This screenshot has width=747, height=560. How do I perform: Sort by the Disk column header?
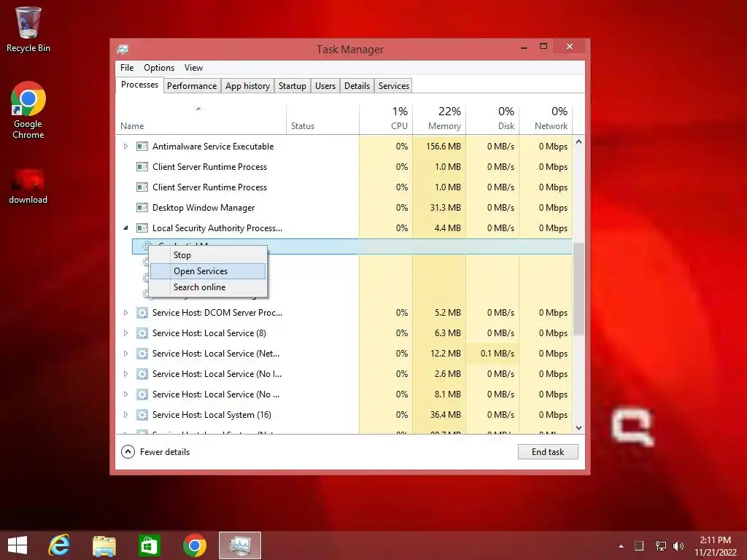click(492, 119)
